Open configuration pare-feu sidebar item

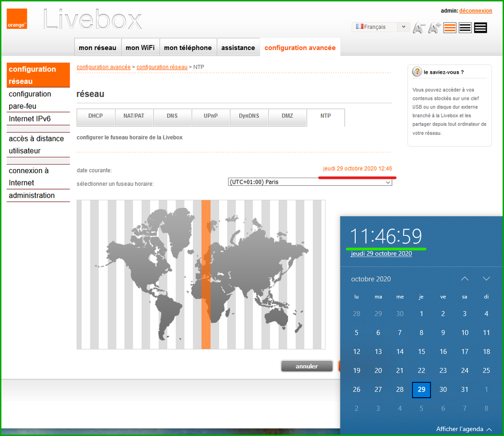(x=38, y=100)
